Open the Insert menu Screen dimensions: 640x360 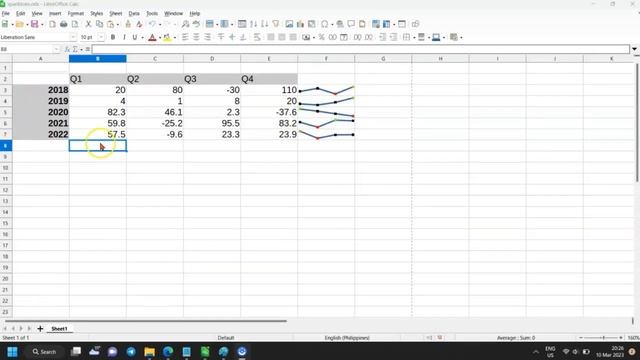(55, 13)
